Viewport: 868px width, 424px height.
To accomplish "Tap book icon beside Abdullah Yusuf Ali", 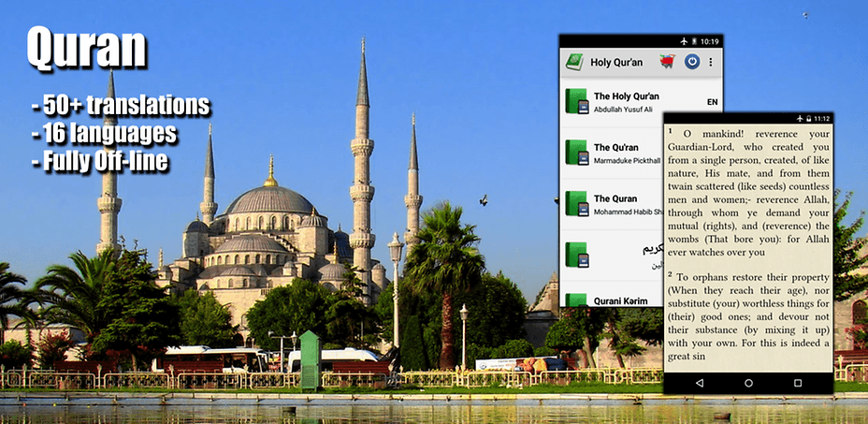I will pos(576,101).
